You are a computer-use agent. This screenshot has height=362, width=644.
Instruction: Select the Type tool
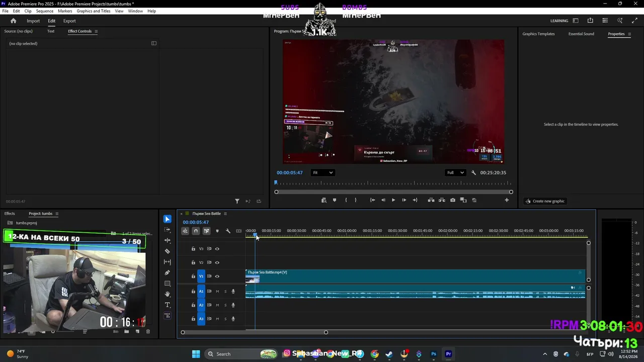click(168, 305)
